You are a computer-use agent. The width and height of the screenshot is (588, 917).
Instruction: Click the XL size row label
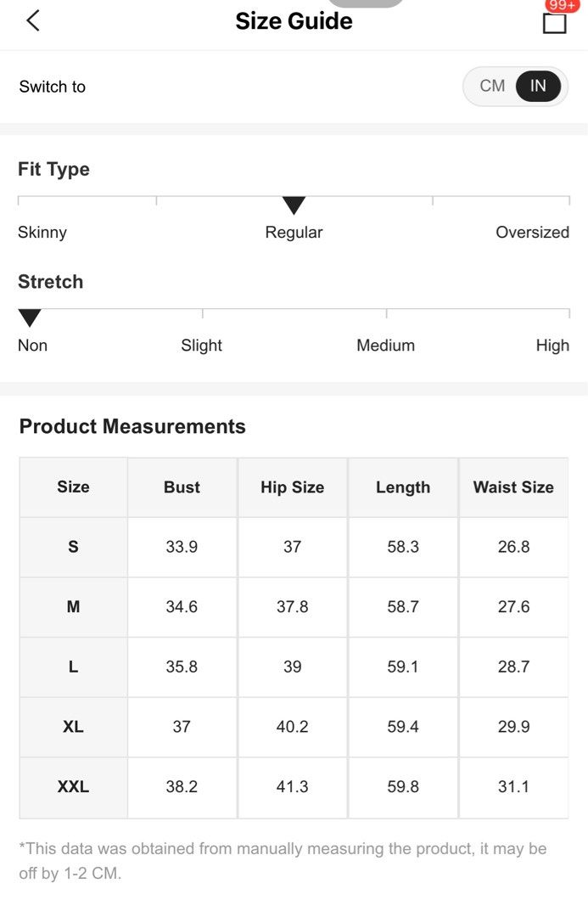[73, 726]
